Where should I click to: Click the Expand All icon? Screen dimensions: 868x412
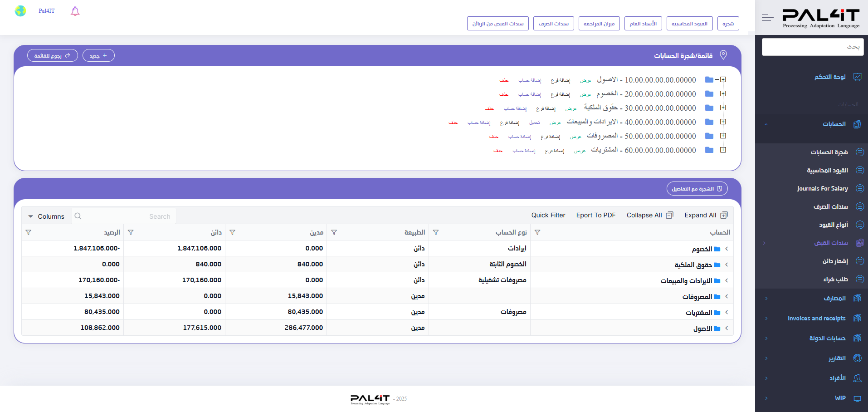coord(724,215)
